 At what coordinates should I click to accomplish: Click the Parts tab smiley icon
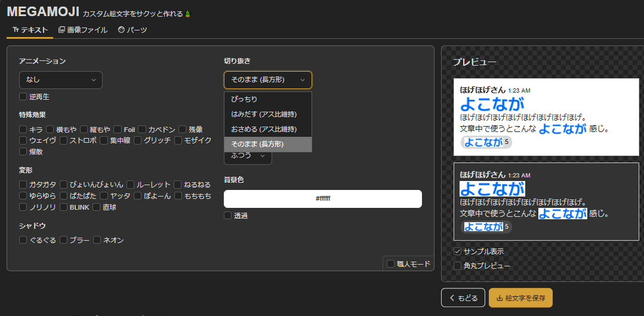click(x=121, y=30)
